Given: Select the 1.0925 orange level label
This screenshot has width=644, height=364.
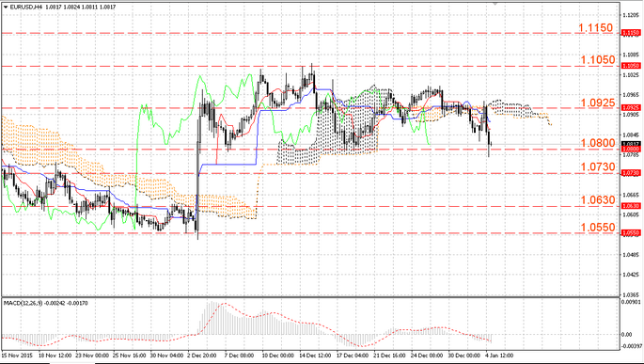Looking at the screenshot, I should pyautogui.click(x=598, y=103).
